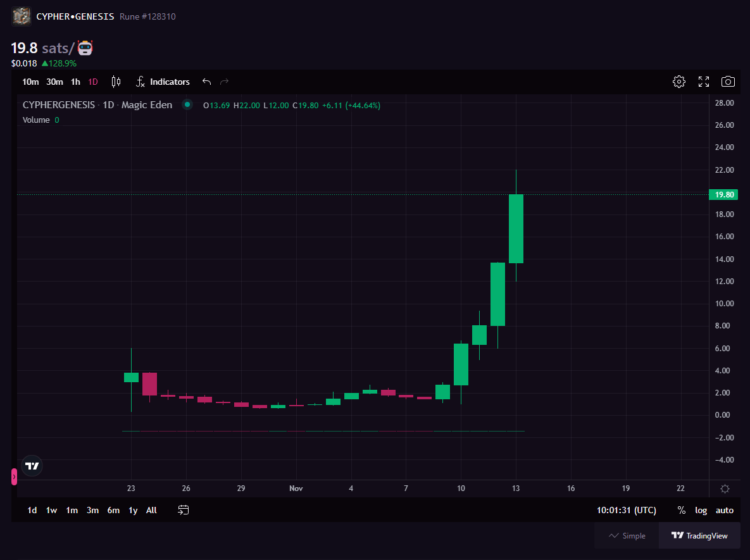The height and width of the screenshot is (560, 750).
Task: Click the TradingView logo on the chart
Action: click(32, 466)
